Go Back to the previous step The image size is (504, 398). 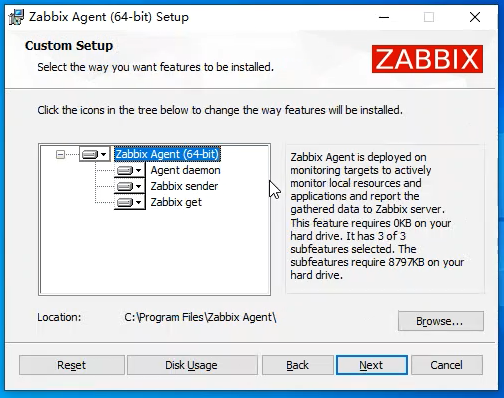click(298, 365)
